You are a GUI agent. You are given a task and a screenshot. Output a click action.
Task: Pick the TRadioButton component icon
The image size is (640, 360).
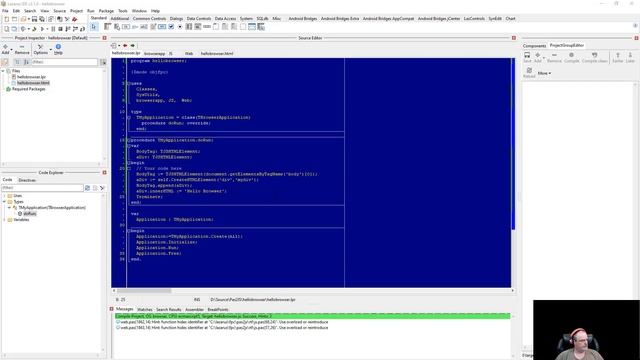tap(180, 27)
